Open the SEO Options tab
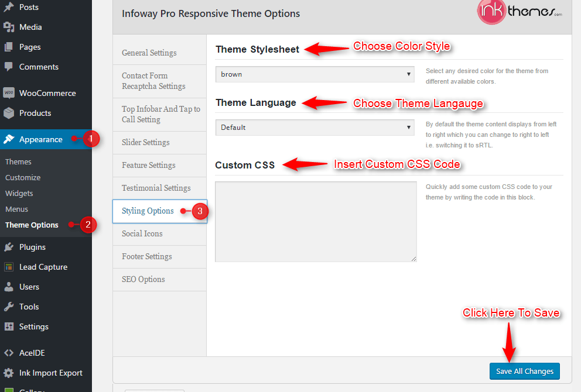The height and width of the screenshot is (392, 581). tap(160, 280)
